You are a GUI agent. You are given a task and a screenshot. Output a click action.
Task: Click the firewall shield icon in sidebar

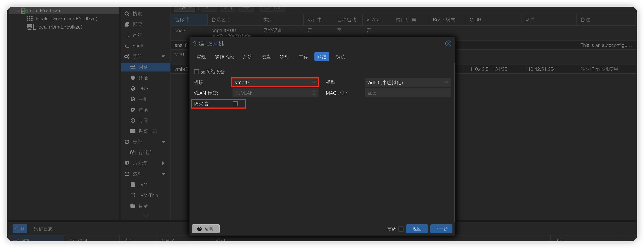click(x=127, y=163)
